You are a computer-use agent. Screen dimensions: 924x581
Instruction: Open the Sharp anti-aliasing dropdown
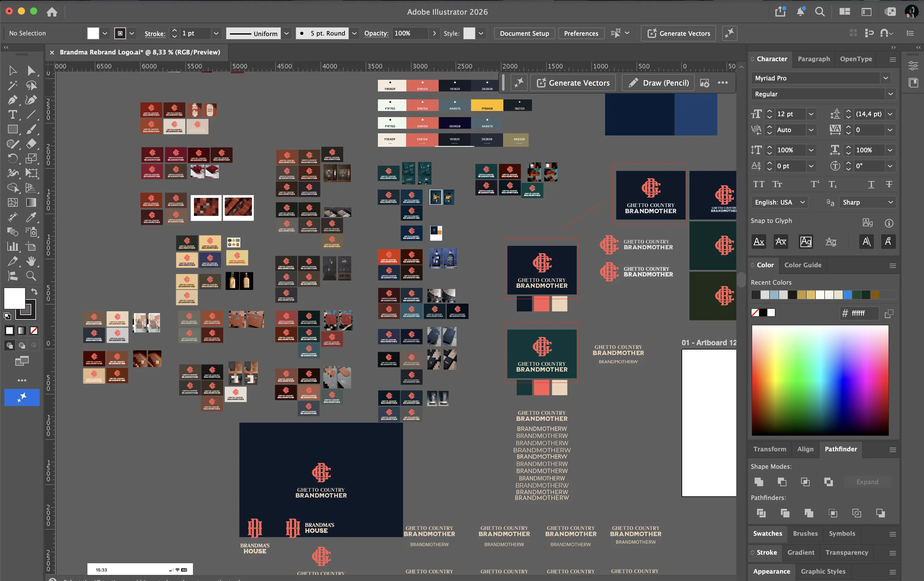(x=867, y=202)
